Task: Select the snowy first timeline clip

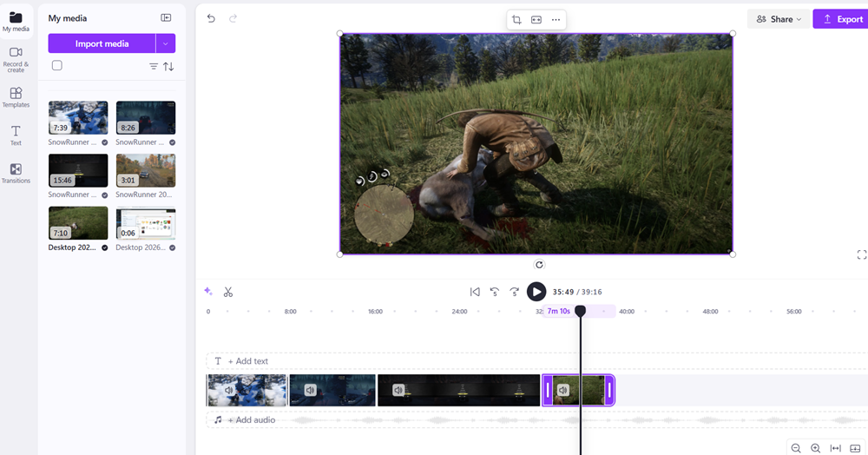Action: click(247, 390)
